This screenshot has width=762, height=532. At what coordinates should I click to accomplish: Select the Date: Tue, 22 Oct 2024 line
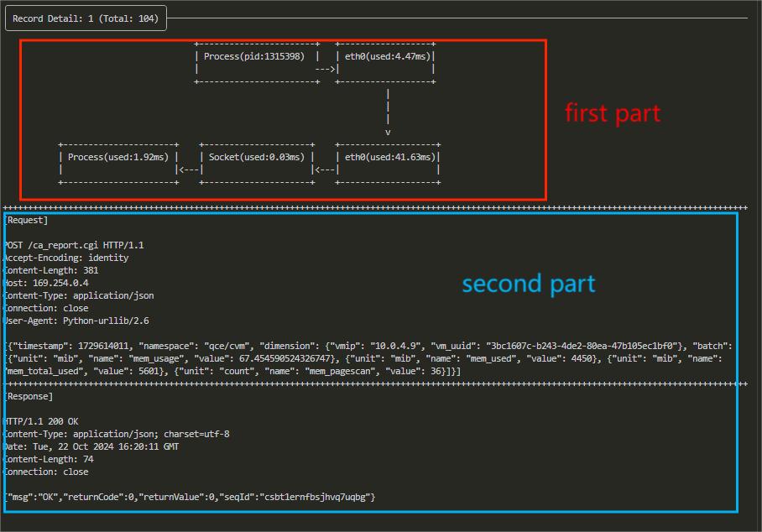91,446
